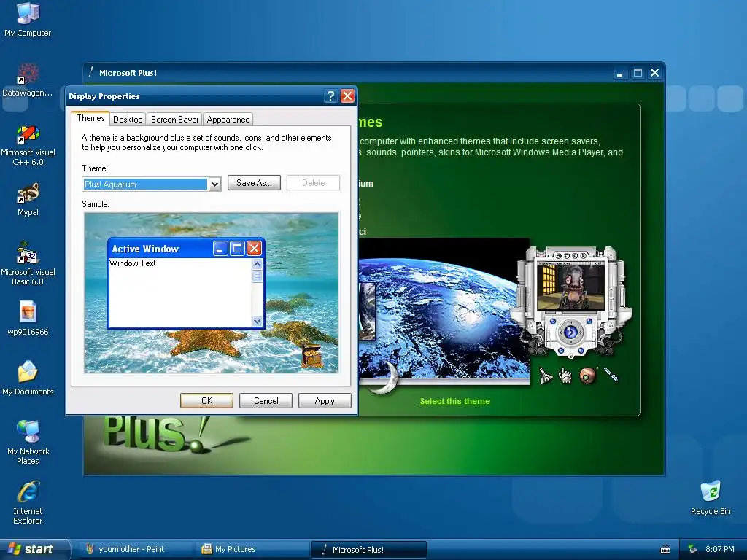Click the blue play button on the media player skin
The width and height of the screenshot is (747, 560).
(570, 332)
